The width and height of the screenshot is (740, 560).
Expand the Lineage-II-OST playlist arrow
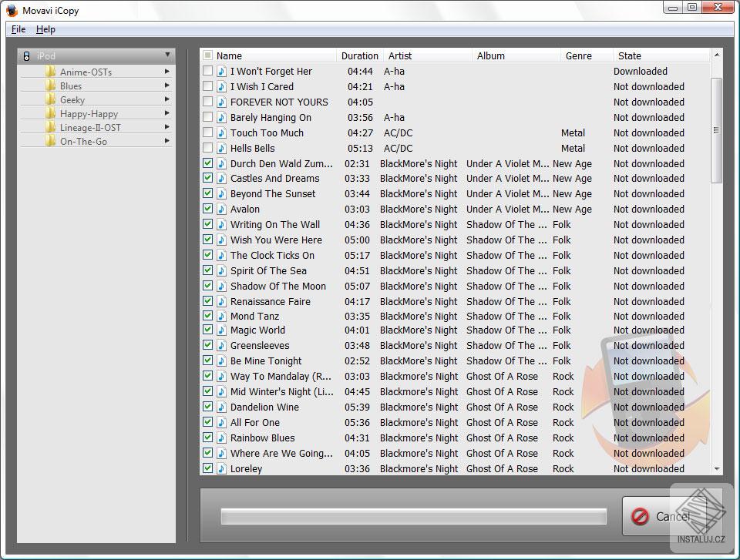(x=167, y=127)
